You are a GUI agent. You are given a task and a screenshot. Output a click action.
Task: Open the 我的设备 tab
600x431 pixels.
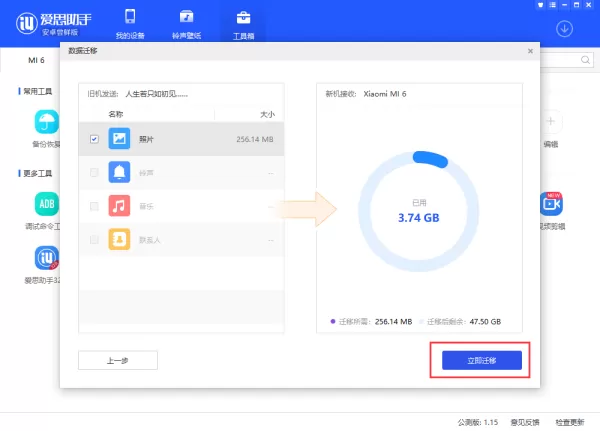pos(130,24)
